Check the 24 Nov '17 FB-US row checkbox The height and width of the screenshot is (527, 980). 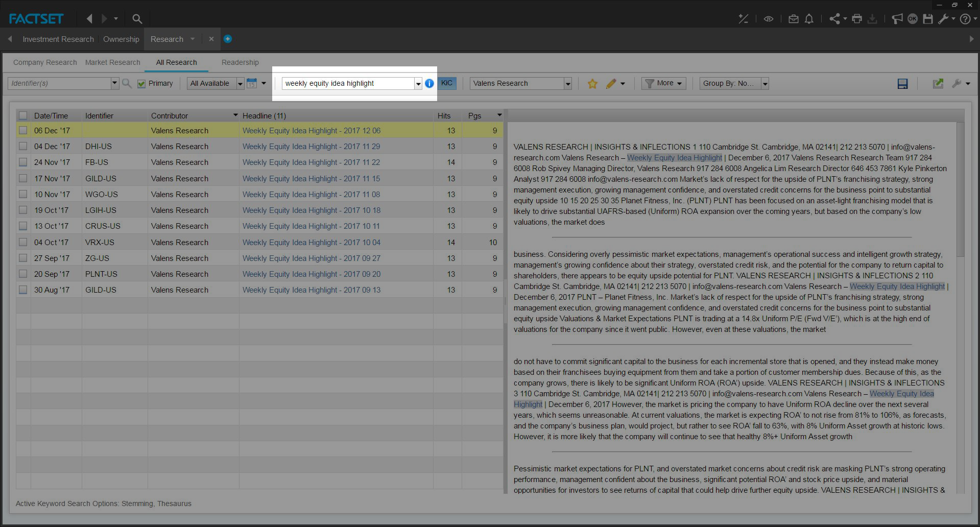pos(23,162)
